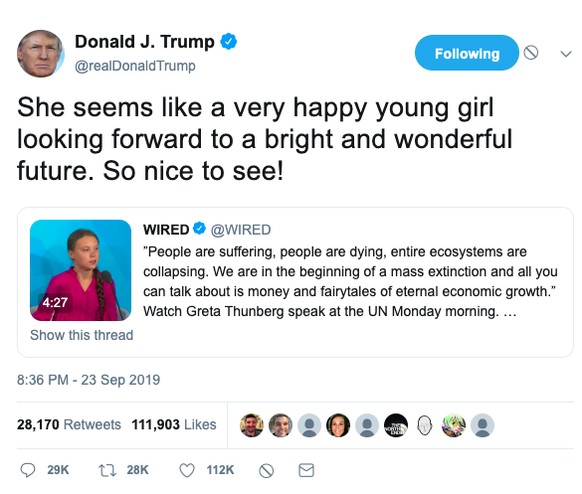Image resolution: width=582 pixels, height=494 pixels.
Task: Click the WIRED verified badge
Action: (x=200, y=229)
